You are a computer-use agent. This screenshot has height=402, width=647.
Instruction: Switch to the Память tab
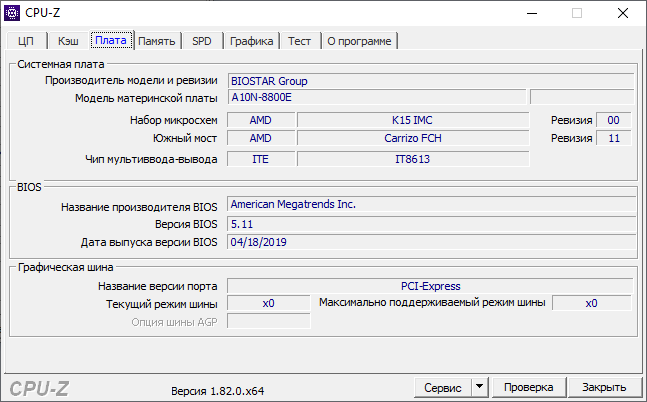pos(157,41)
